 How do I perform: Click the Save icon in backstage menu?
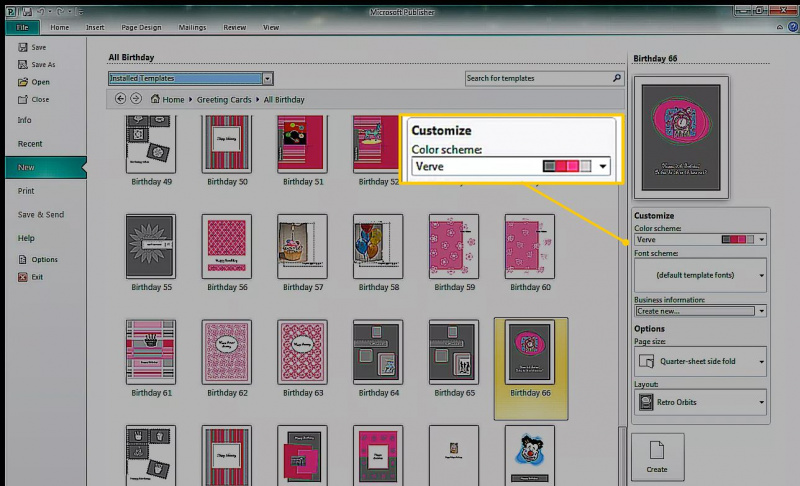pyautogui.click(x=22, y=47)
